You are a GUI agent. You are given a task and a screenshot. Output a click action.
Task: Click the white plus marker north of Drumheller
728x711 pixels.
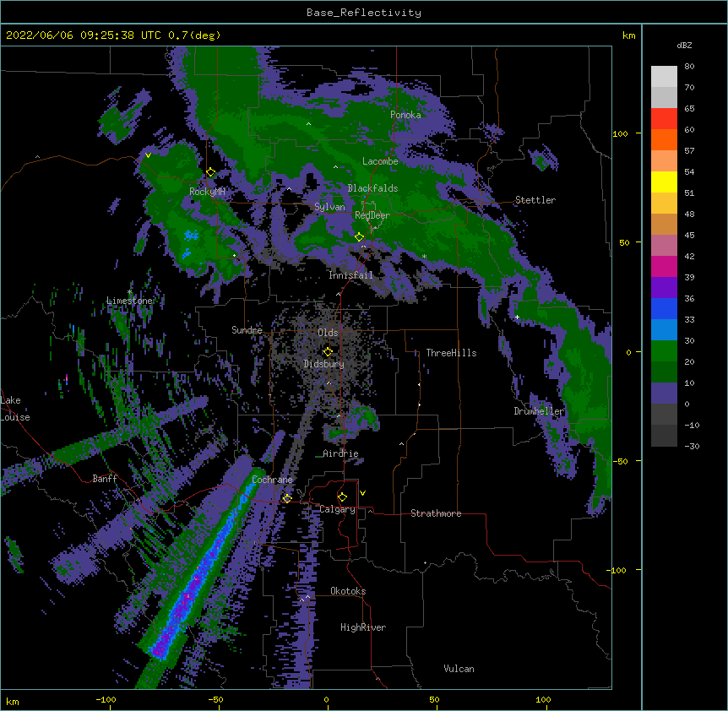coord(517,317)
